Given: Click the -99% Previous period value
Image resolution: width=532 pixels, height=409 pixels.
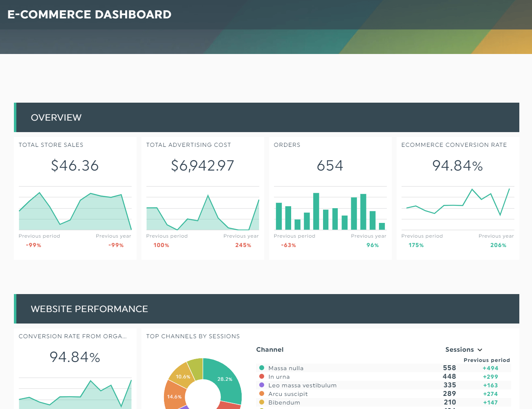Looking at the screenshot, I should [33, 245].
